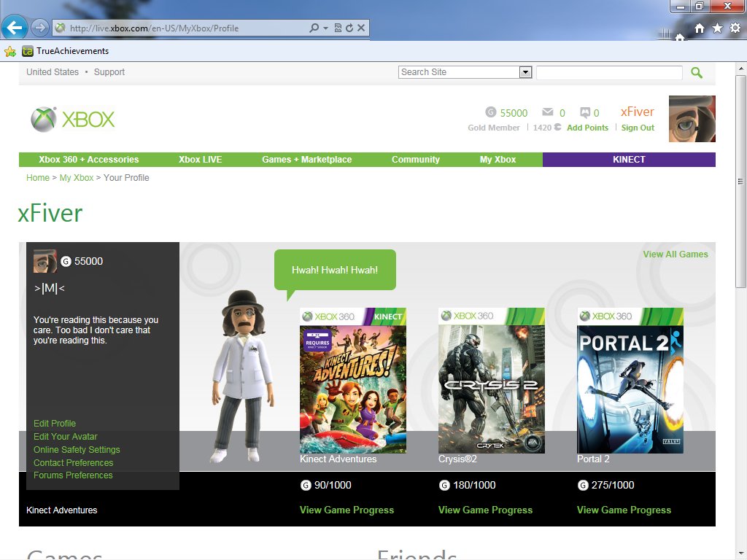Open the Xbox LIVE menu
This screenshot has width=747, height=560.
200,160
